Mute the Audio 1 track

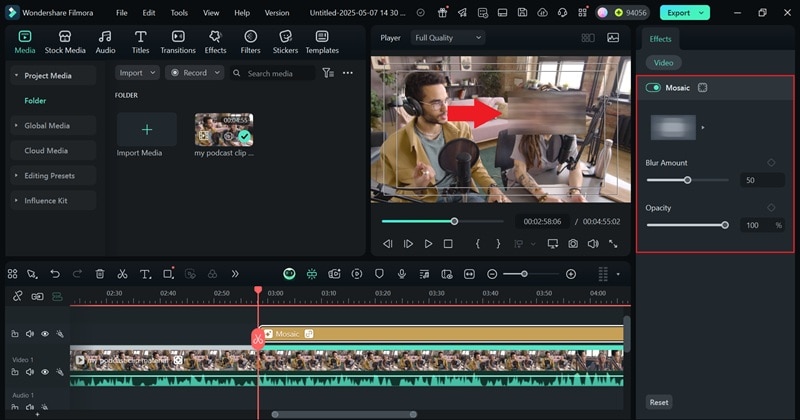tap(30, 408)
